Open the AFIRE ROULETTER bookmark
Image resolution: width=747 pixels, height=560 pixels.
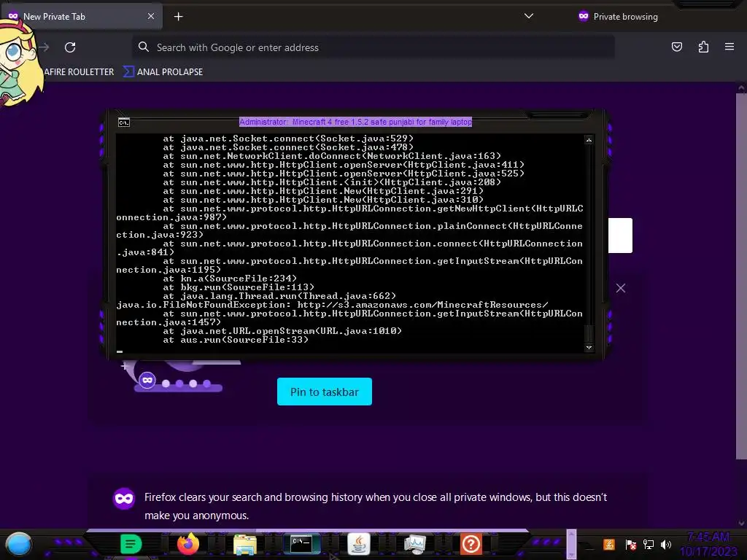pyautogui.click(x=79, y=72)
